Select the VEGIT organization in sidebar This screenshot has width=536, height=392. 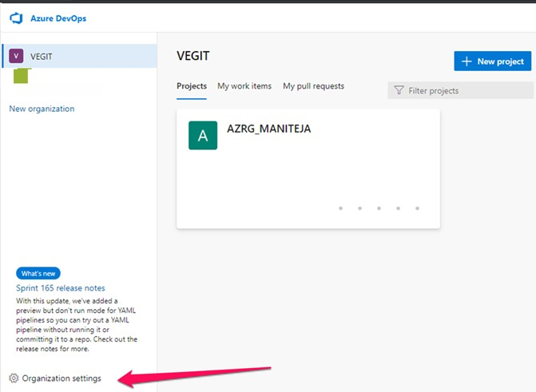(80, 56)
